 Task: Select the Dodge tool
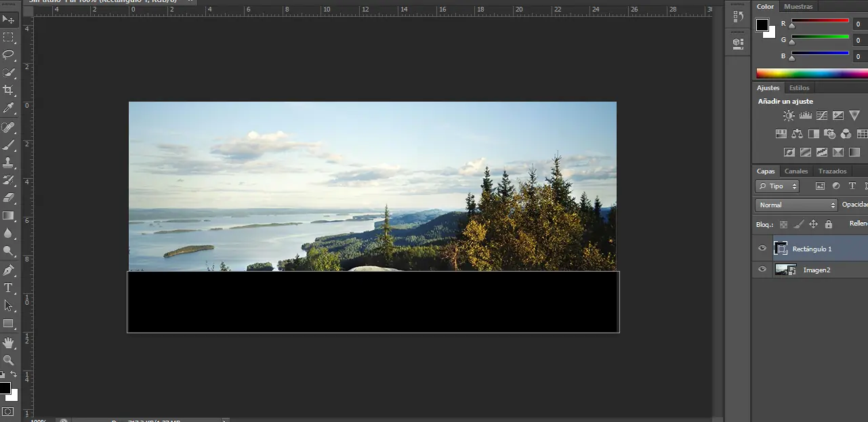pyautogui.click(x=8, y=251)
